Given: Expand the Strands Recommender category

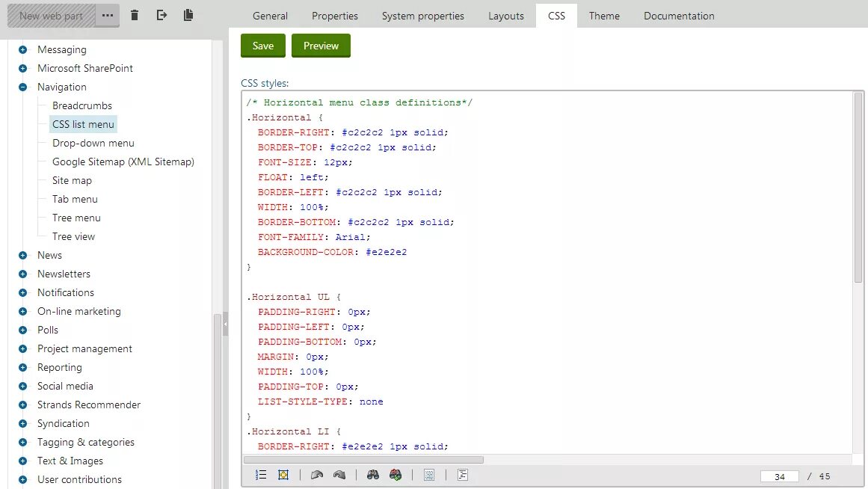Looking at the screenshot, I should click(22, 405).
